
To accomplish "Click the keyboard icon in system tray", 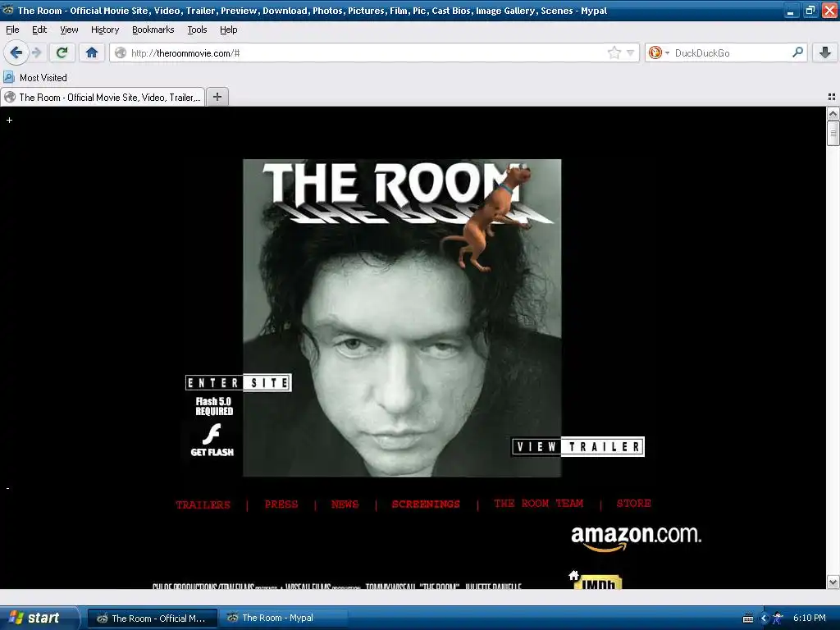I will (x=748, y=619).
